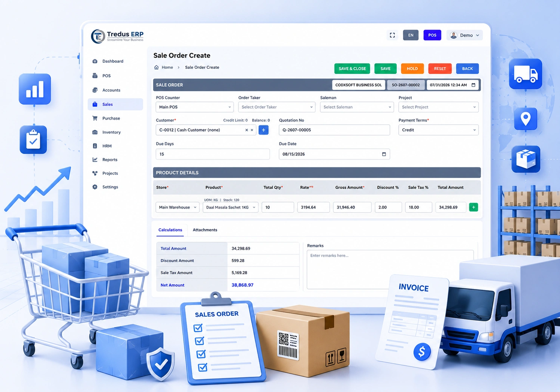Click the PRODUCT DETAILS section header
Screen dimensions: 560x392
click(x=317, y=173)
